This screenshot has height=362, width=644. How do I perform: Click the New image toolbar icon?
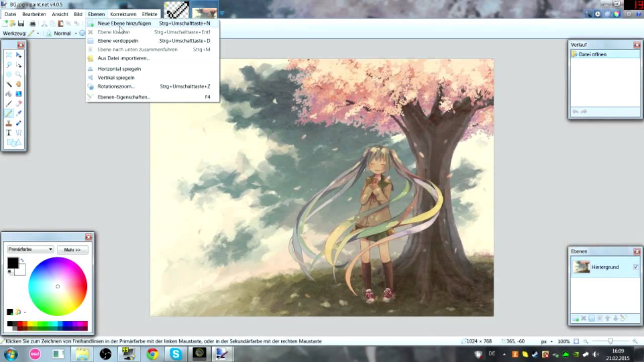click(5, 24)
